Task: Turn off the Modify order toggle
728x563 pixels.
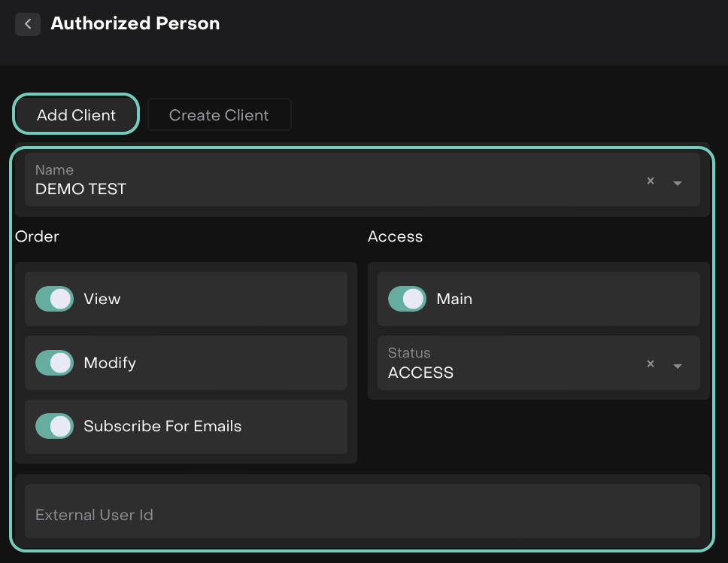Action: [x=54, y=363]
